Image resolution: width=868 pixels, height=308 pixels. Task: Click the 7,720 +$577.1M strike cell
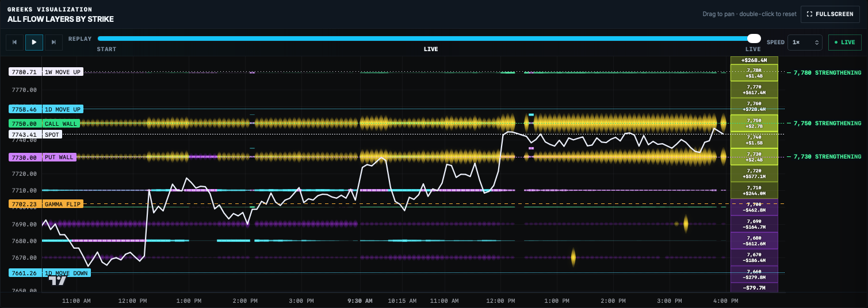754,174
